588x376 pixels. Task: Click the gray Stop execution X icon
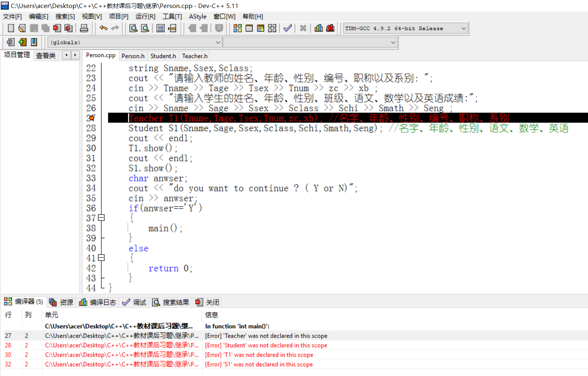[303, 28]
